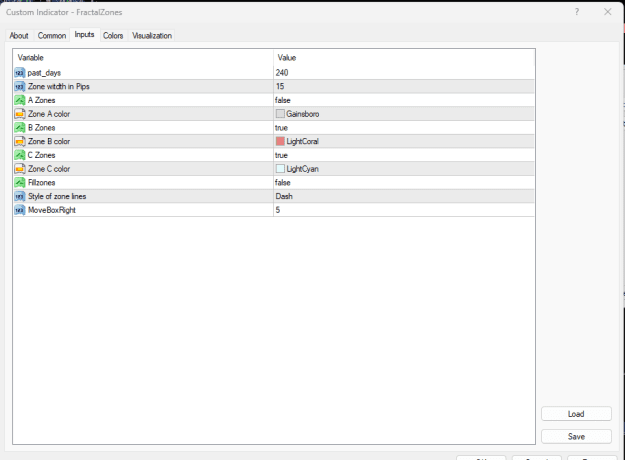
Task: Open the LightCoral color name dropdown
Action: pos(302,142)
